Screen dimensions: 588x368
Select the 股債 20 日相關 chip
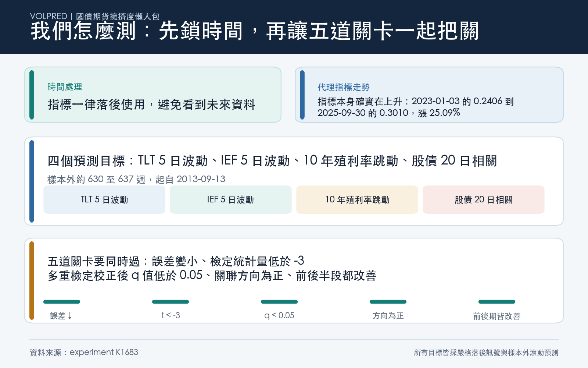pyautogui.click(x=484, y=199)
